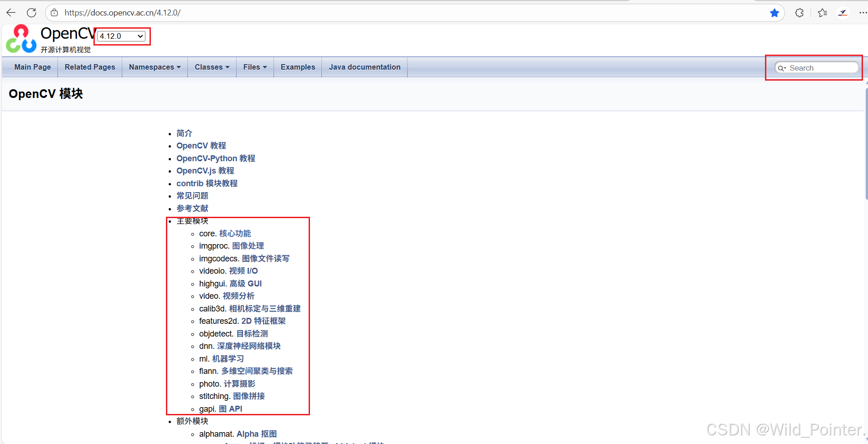Open dnn 深度神经网络模块 link

tap(248, 346)
